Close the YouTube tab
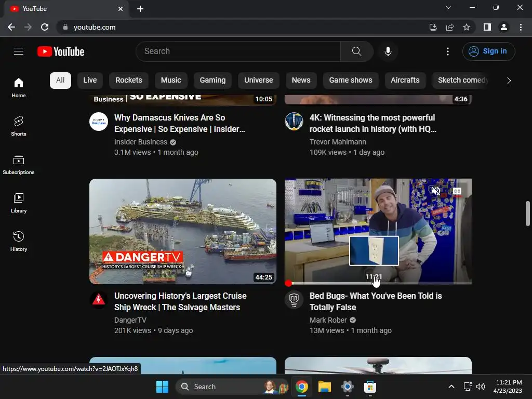Screen dimensions: 532x399 coord(121,9)
